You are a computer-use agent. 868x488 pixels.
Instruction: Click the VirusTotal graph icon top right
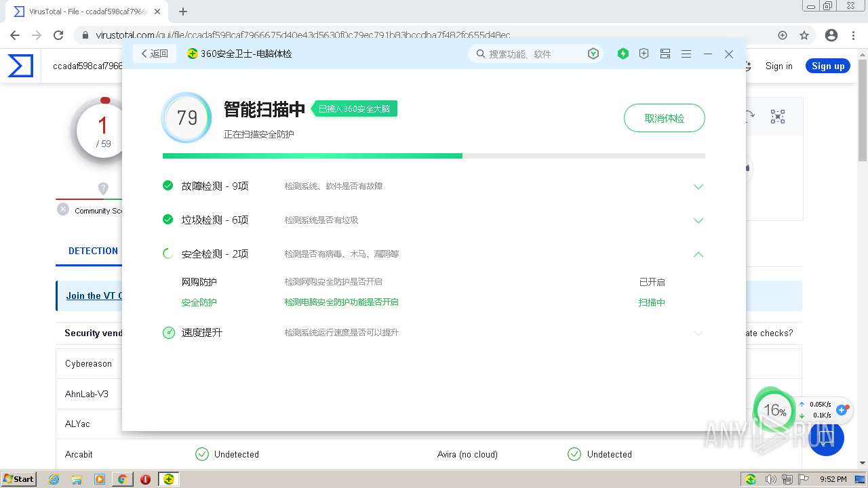(x=778, y=117)
